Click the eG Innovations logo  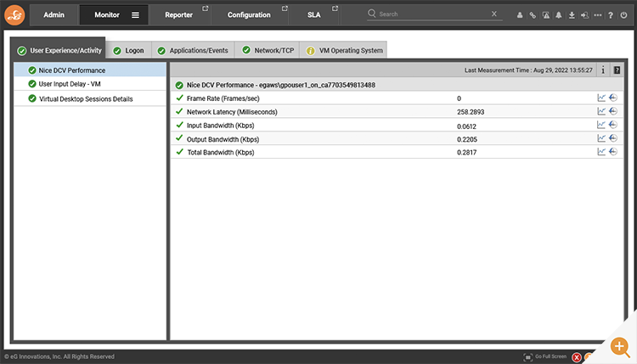pos(14,15)
